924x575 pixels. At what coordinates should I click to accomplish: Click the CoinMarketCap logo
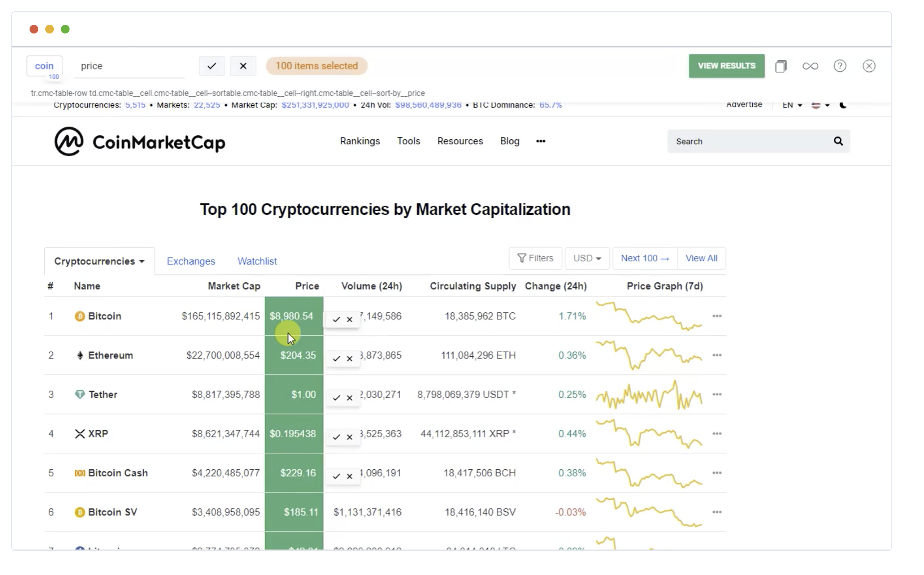(140, 141)
